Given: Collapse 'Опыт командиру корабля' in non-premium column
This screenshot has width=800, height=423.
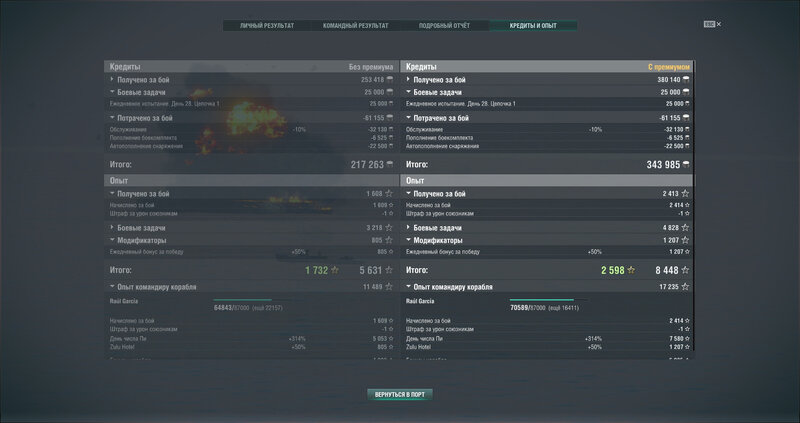Looking at the screenshot, I should coord(112,287).
